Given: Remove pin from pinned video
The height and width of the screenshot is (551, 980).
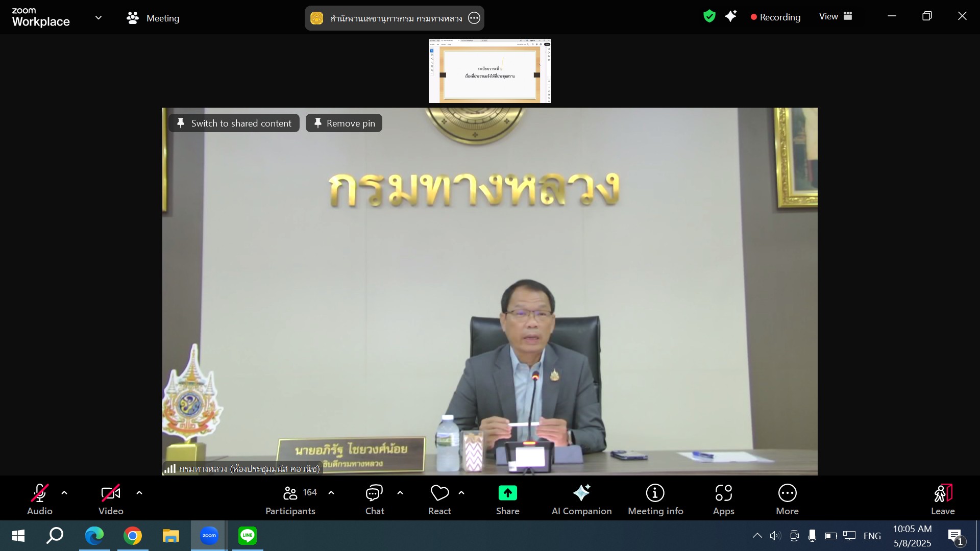Looking at the screenshot, I should (344, 123).
